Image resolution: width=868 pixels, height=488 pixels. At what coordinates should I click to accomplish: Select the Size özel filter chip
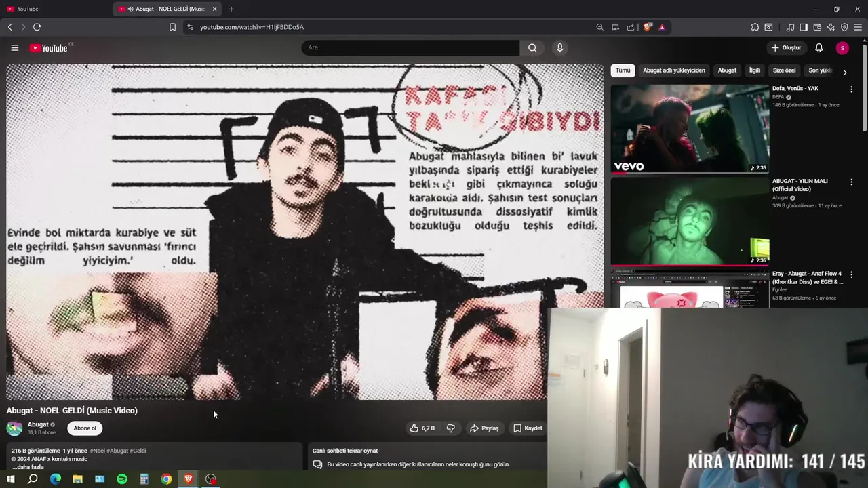[x=785, y=70]
